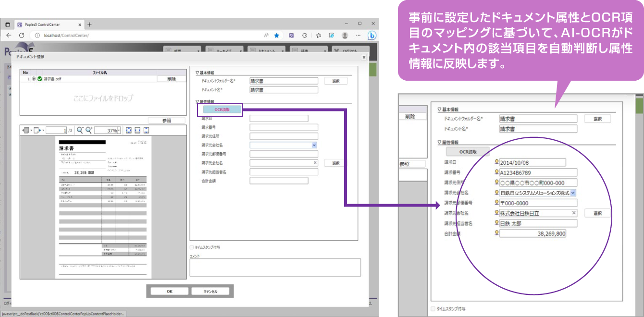Click 選択 beside ドキュメントフォルダー名 in enlarged panel

pyautogui.click(x=597, y=119)
